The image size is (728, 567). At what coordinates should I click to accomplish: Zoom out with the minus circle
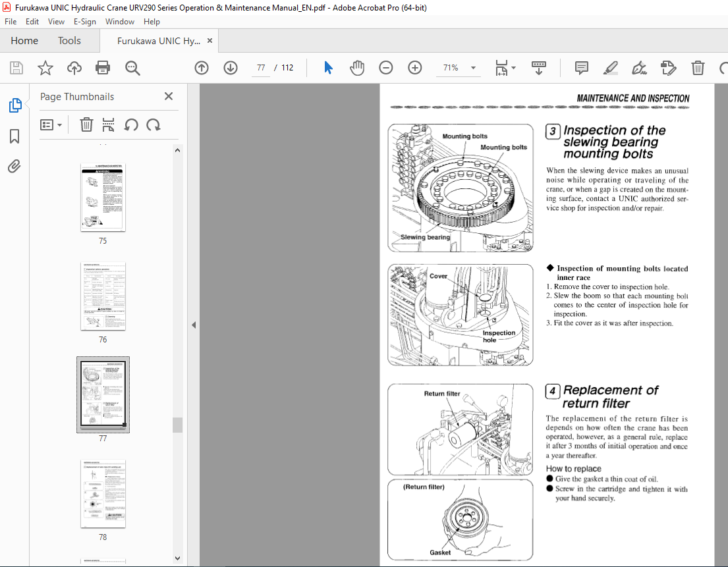pyautogui.click(x=386, y=68)
